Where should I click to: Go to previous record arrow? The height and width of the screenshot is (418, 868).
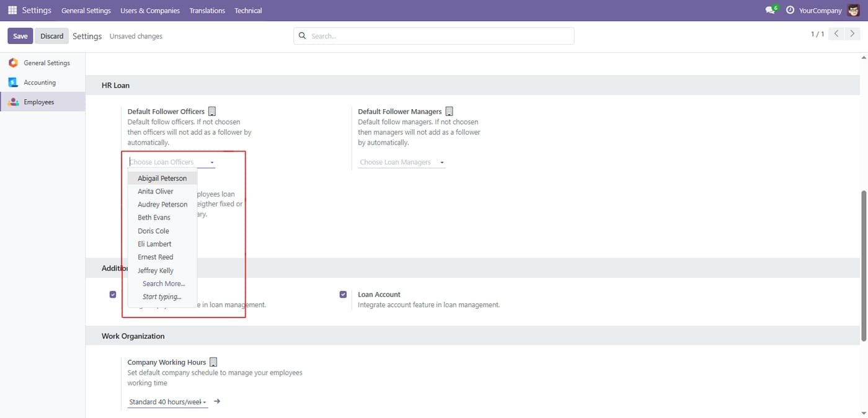point(836,33)
